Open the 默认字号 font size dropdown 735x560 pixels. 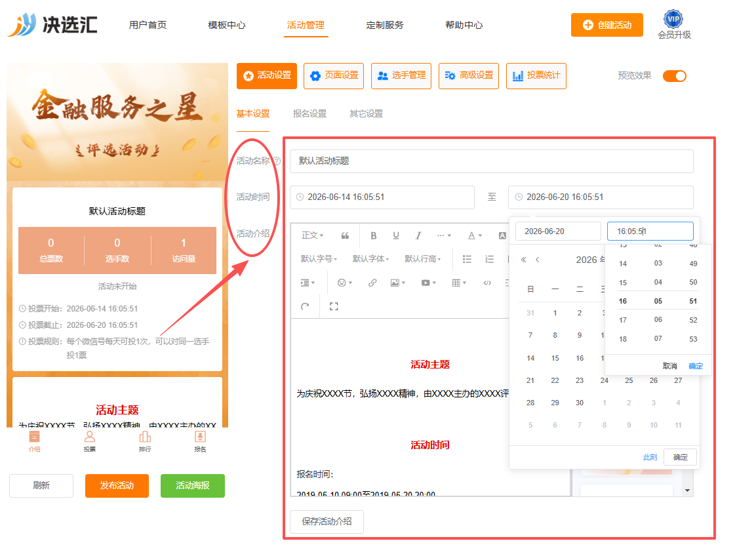click(x=319, y=258)
